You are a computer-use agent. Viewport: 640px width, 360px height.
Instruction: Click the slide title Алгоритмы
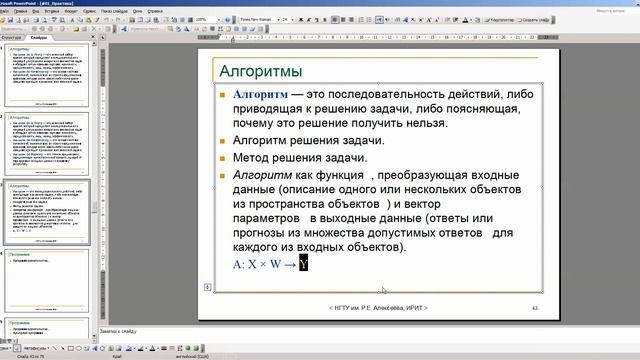tap(261, 71)
